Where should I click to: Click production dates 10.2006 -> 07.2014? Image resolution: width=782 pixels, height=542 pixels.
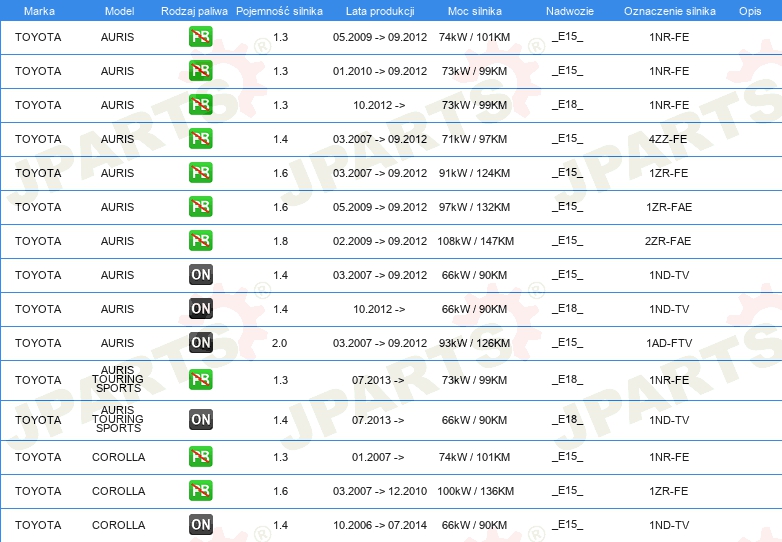pyautogui.click(x=380, y=525)
